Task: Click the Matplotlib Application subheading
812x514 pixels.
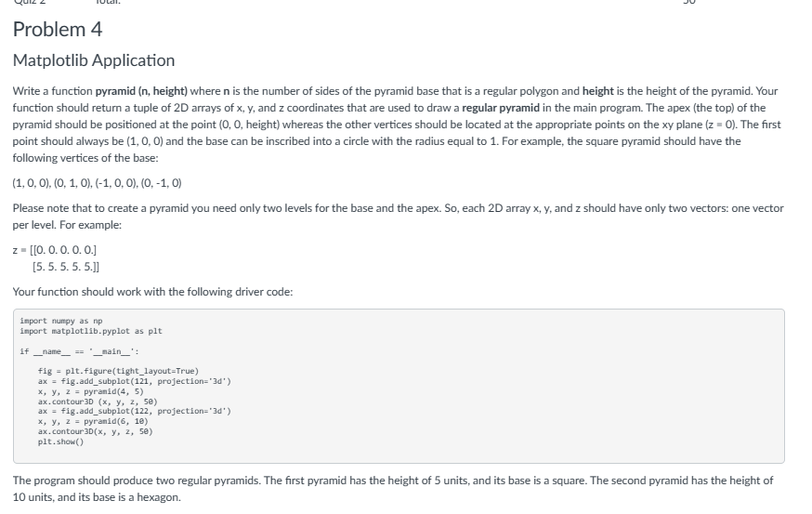Action: [94, 60]
